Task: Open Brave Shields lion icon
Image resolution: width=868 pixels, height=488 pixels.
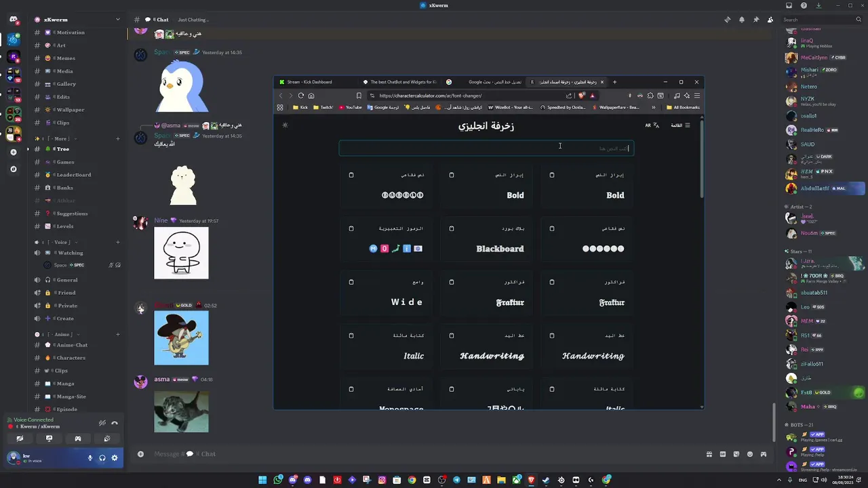Action: 582,96
